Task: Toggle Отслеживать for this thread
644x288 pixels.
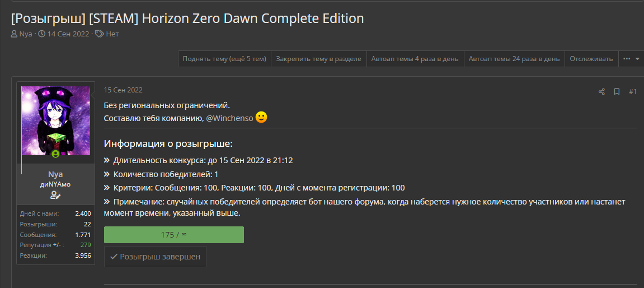Action: [591, 59]
